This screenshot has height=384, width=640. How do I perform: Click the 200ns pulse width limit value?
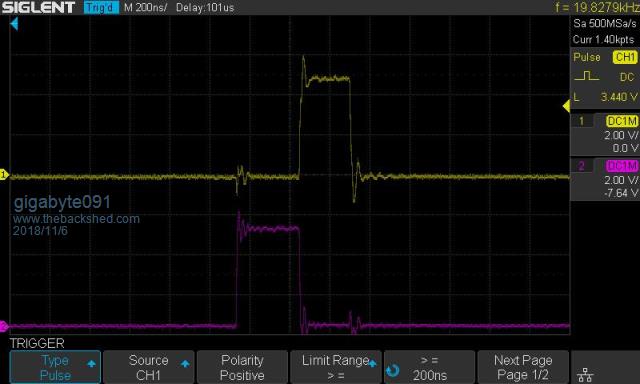[429, 375]
